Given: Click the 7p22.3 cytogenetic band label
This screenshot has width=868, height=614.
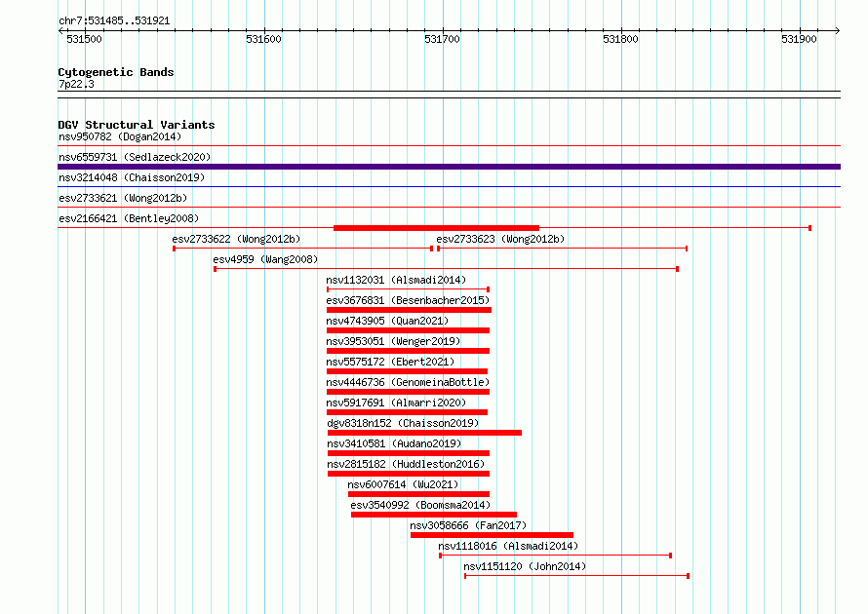Looking at the screenshot, I should [76, 84].
